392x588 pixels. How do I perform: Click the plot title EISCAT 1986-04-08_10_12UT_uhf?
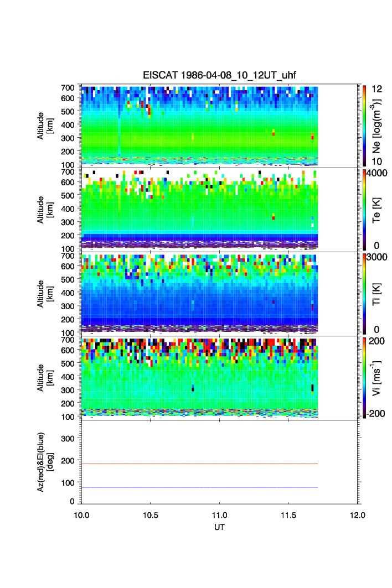coord(220,75)
